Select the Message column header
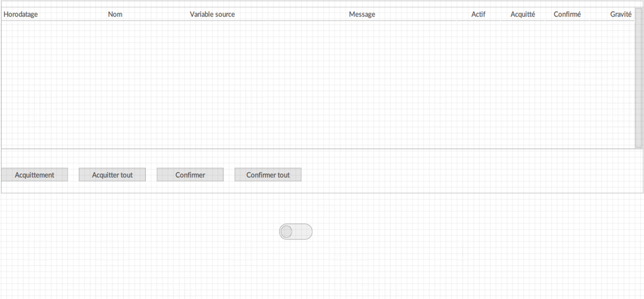This screenshot has height=299, width=644. click(x=362, y=14)
